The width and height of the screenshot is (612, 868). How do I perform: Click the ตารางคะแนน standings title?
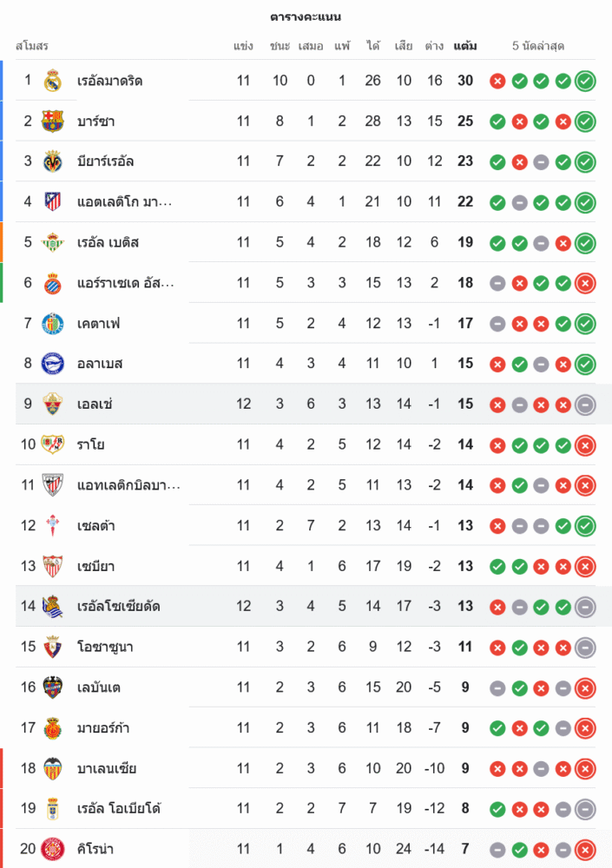[306, 16]
